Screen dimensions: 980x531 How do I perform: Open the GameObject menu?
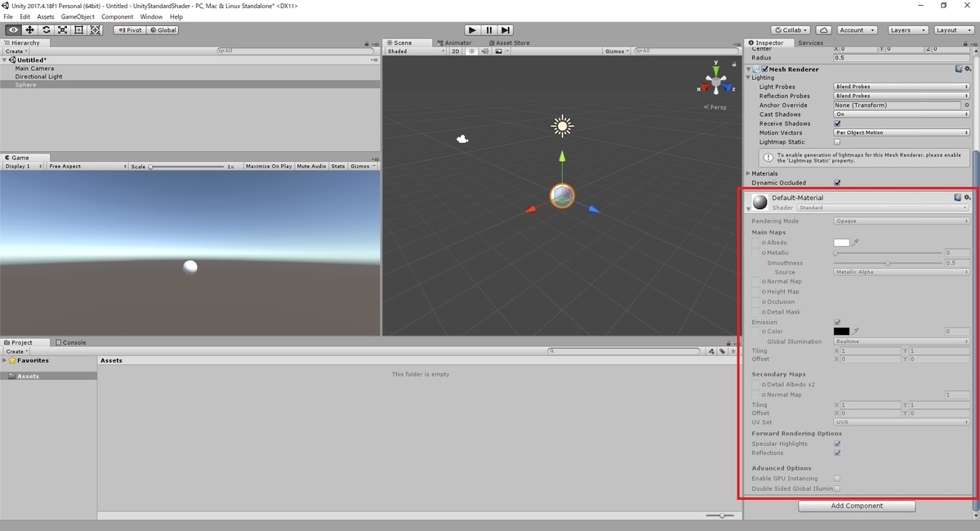click(77, 16)
